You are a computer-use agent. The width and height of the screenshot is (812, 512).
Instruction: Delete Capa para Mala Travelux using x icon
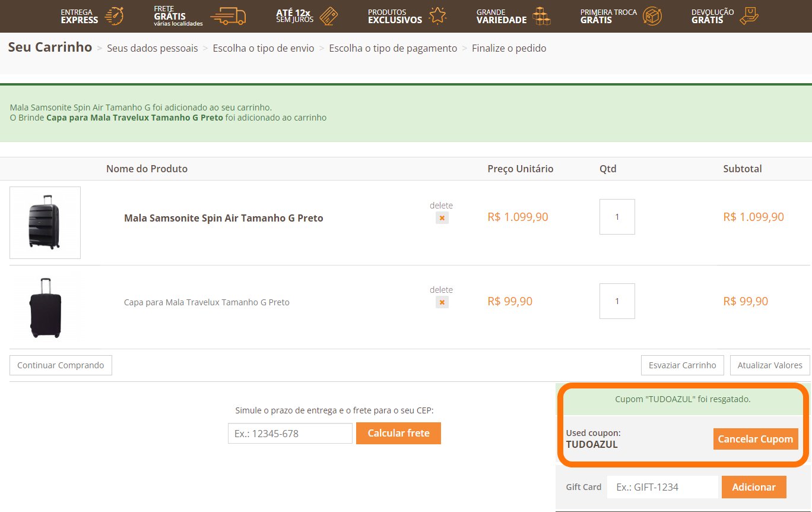point(442,302)
